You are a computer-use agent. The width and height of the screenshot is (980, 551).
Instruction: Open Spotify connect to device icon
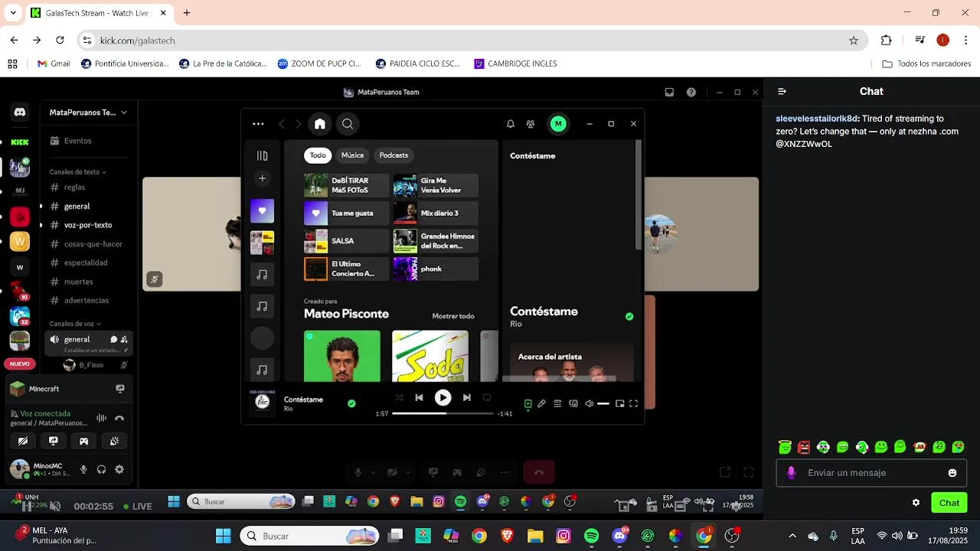pyautogui.click(x=573, y=404)
